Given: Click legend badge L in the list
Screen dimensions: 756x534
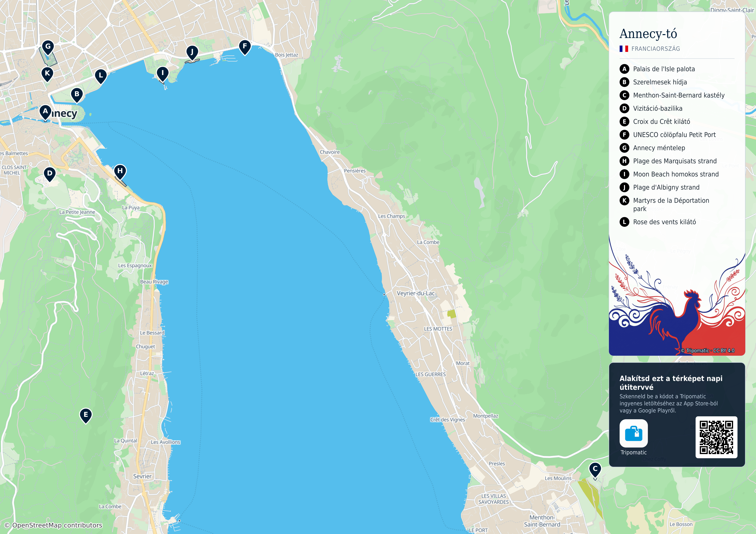Looking at the screenshot, I should click(x=624, y=222).
